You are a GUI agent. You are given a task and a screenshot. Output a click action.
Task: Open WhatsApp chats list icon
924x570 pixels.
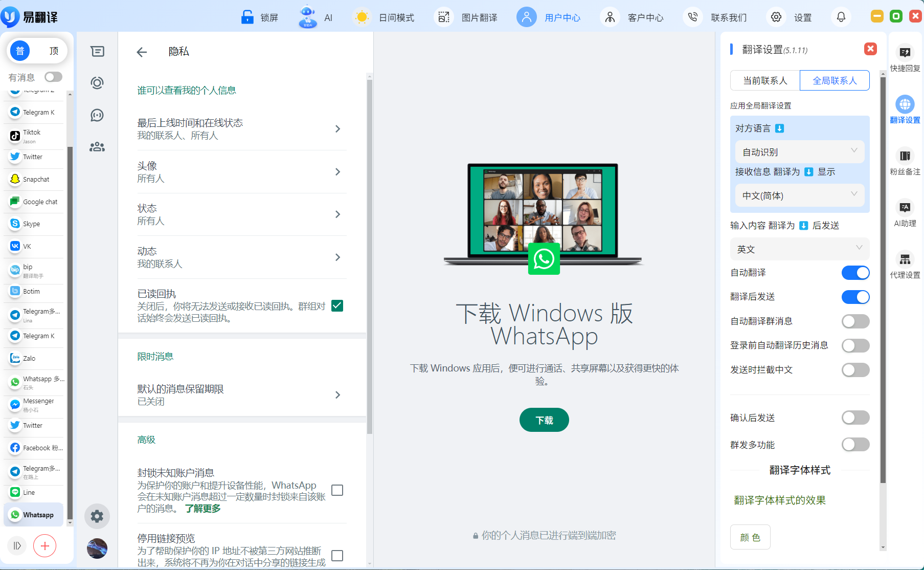[x=97, y=51]
